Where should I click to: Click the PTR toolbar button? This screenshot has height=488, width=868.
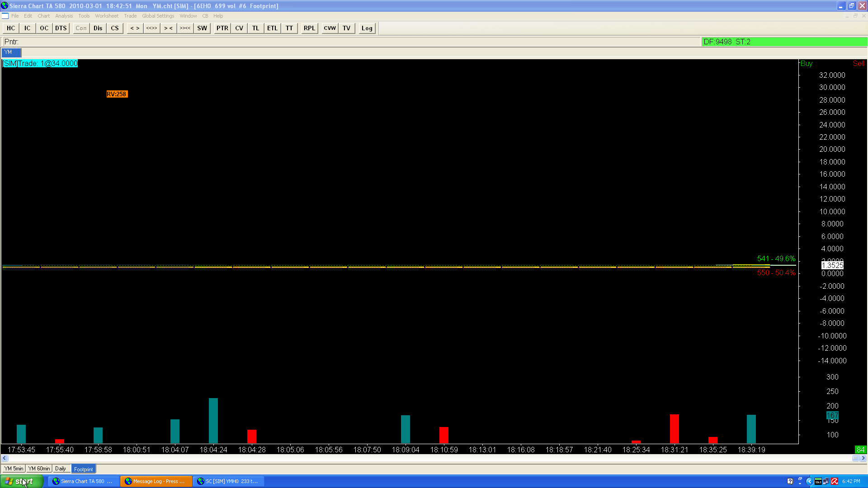[x=222, y=28]
